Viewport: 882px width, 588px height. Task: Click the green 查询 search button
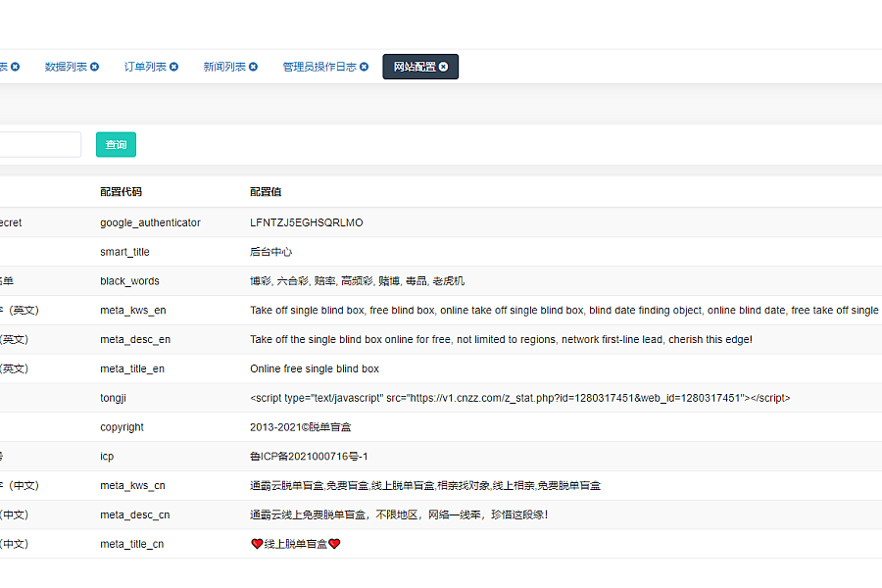click(116, 145)
